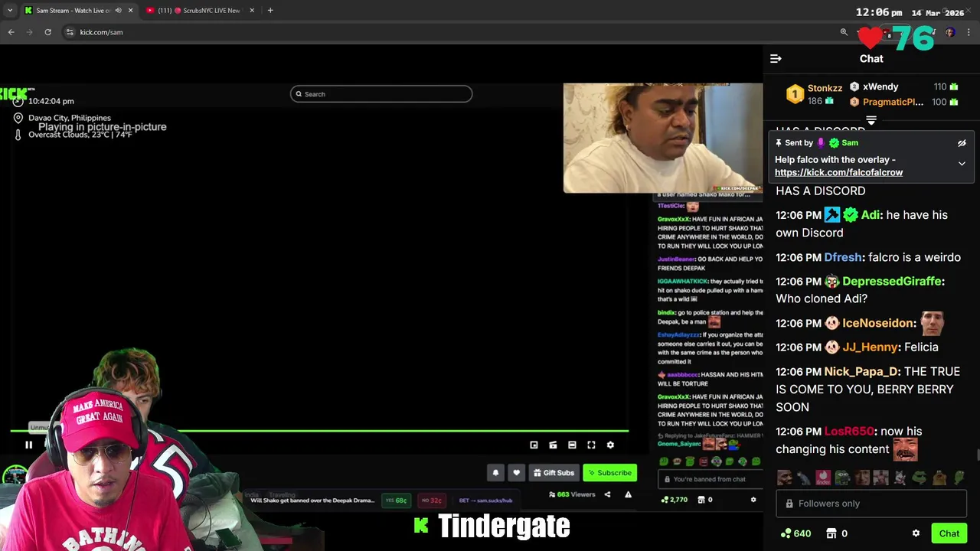
Task: Click DepressedGiraffe's username in chat
Action: coord(892,282)
